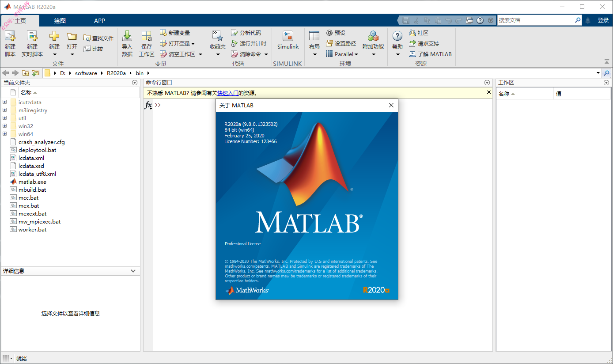The width and height of the screenshot is (613, 364).
Task: Select worker.bat file
Action: click(x=32, y=229)
